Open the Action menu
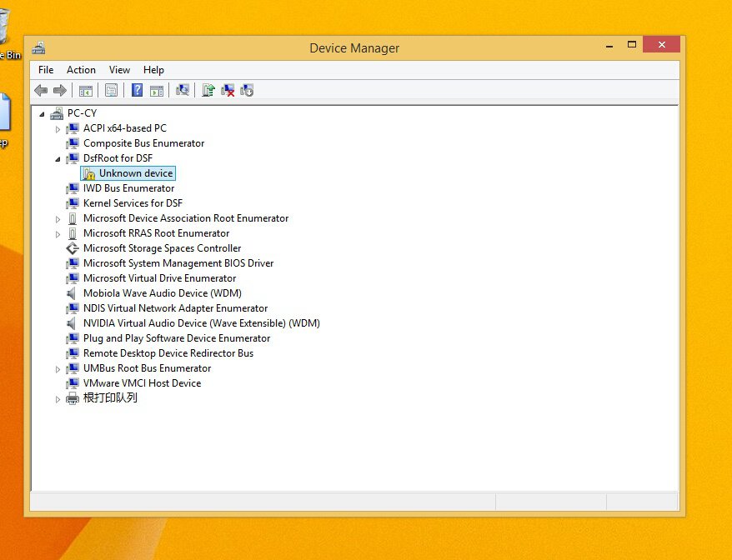732x560 pixels. [81, 70]
